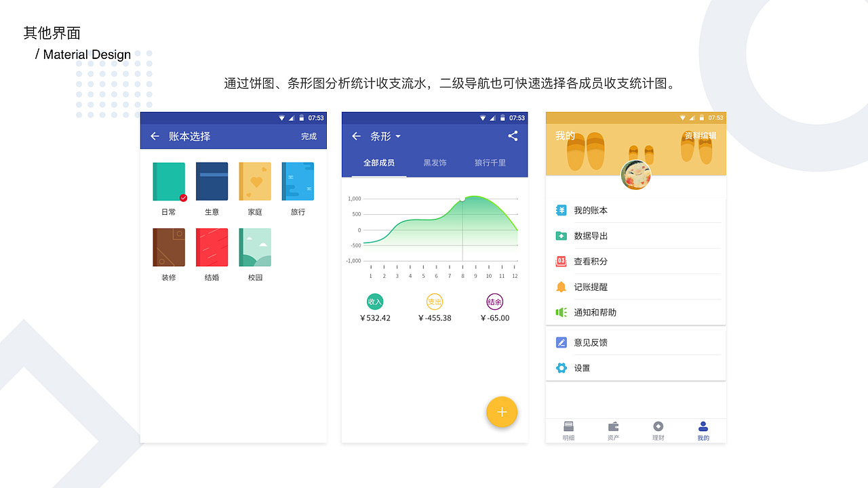868x488 pixels.
Task: Pick the yellow 家庭 account book
Action: point(255,182)
